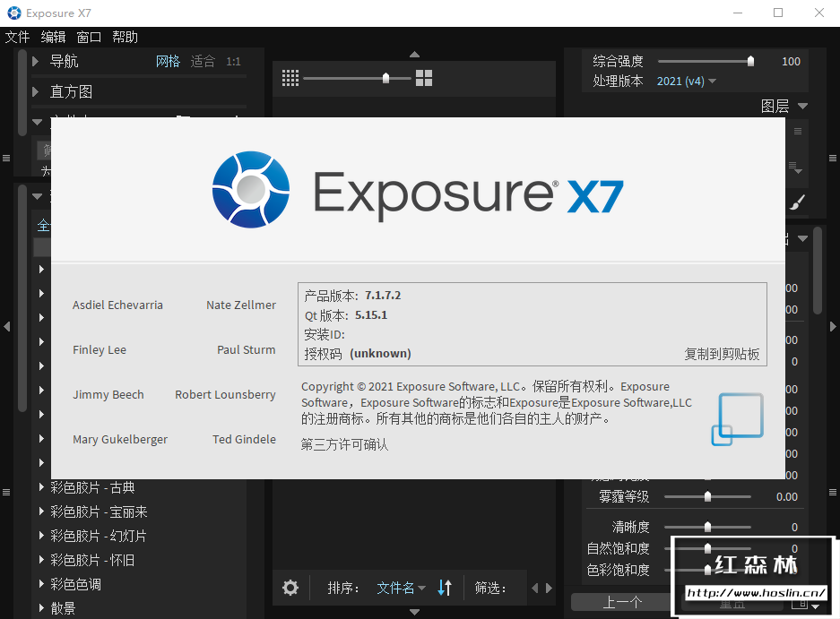This screenshot has width=840, height=619.
Task: Open the 处理版本 2021 (v4) dropdown
Action: pyautogui.click(x=686, y=82)
